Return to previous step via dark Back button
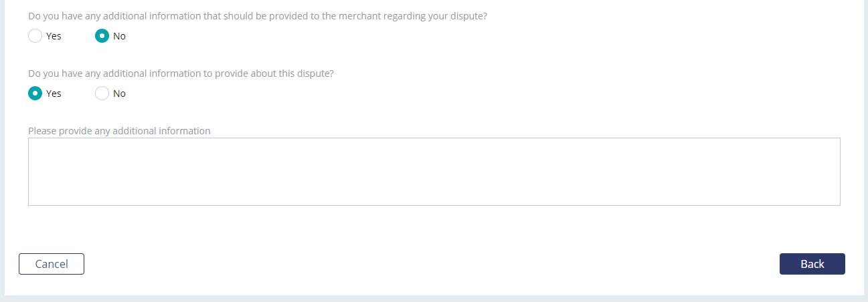 pyautogui.click(x=812, y=264)
